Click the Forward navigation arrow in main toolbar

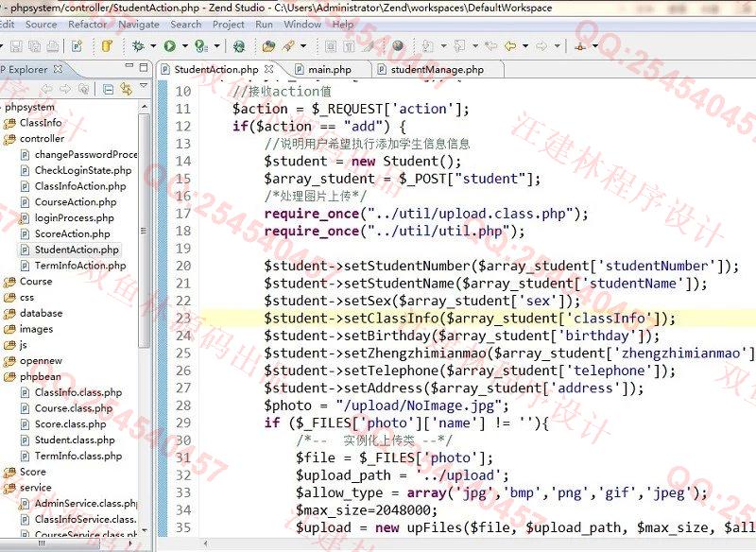(541, 46)
